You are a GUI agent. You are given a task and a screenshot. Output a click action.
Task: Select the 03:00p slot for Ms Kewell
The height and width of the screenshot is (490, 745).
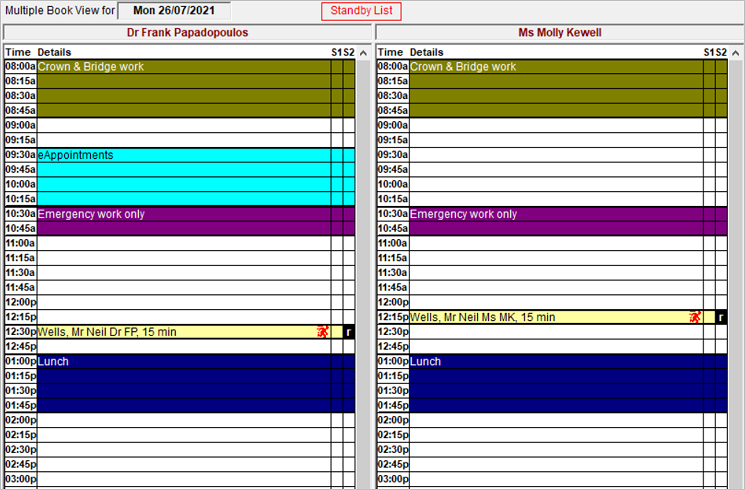[x=556, y=479]
